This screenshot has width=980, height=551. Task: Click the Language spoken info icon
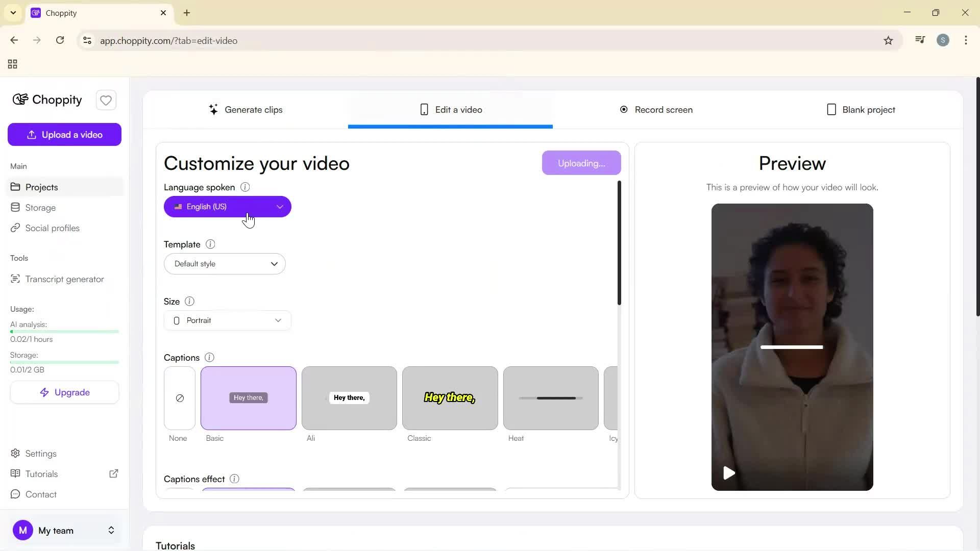tap(244, 187)
